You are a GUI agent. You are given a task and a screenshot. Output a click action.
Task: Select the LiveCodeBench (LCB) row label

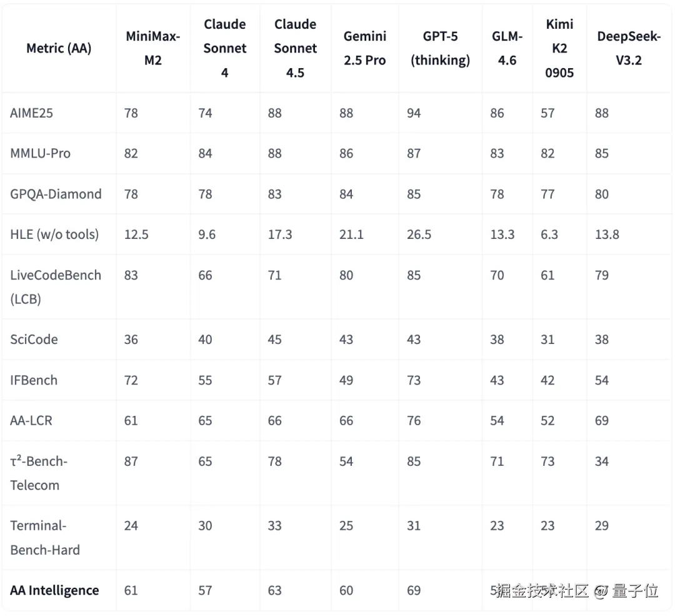click(x=56, y=286)
